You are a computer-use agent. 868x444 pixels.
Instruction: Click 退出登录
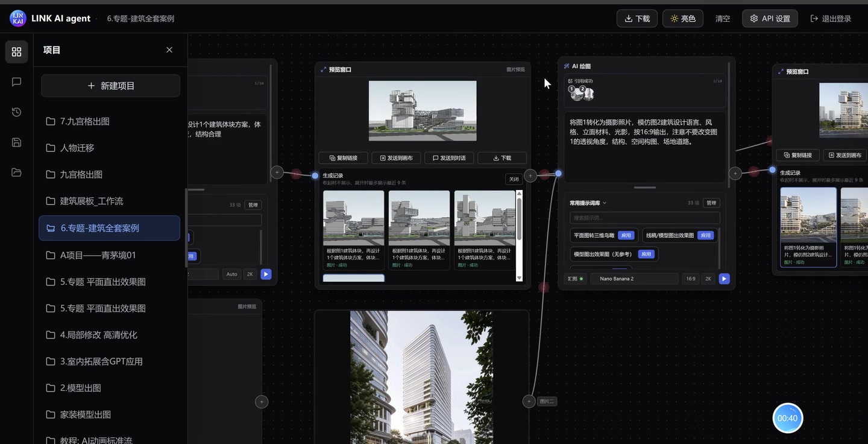coord(831,19)
